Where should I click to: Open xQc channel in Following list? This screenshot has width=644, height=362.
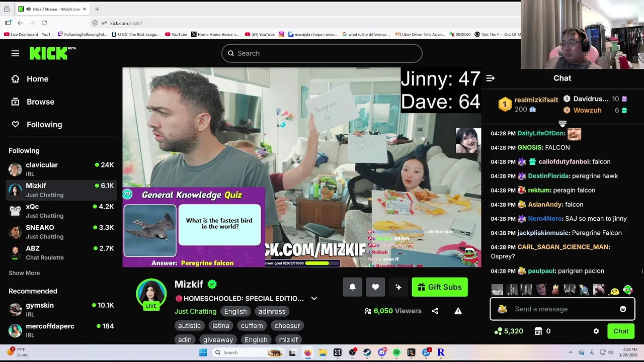pyautogui.click(x=61, y=211)
